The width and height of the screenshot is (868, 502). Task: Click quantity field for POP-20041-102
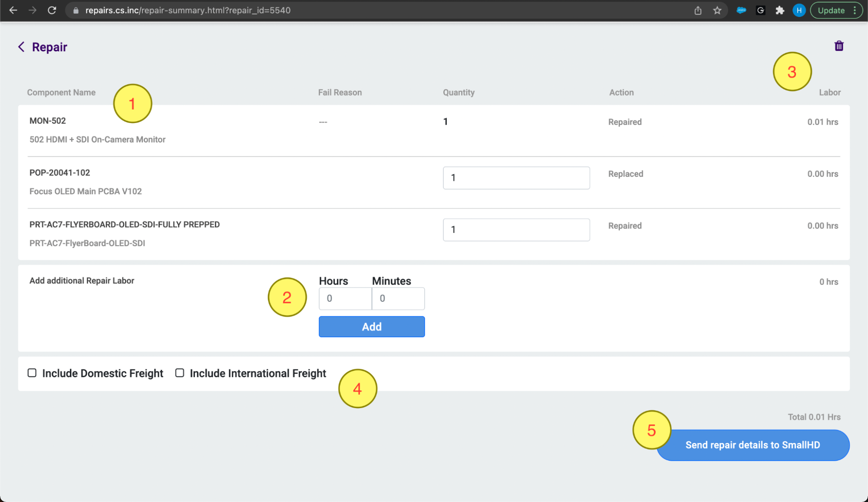coord(516,178)
